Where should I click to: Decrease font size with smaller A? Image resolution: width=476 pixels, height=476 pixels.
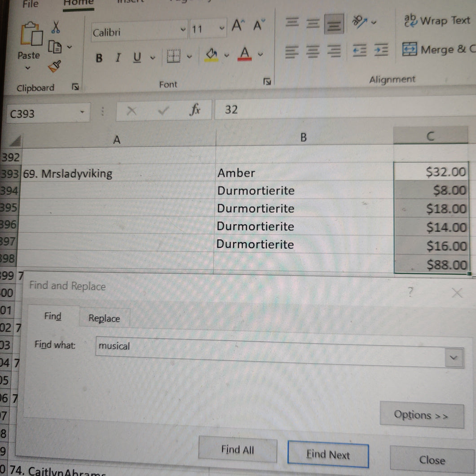[259, 25]
